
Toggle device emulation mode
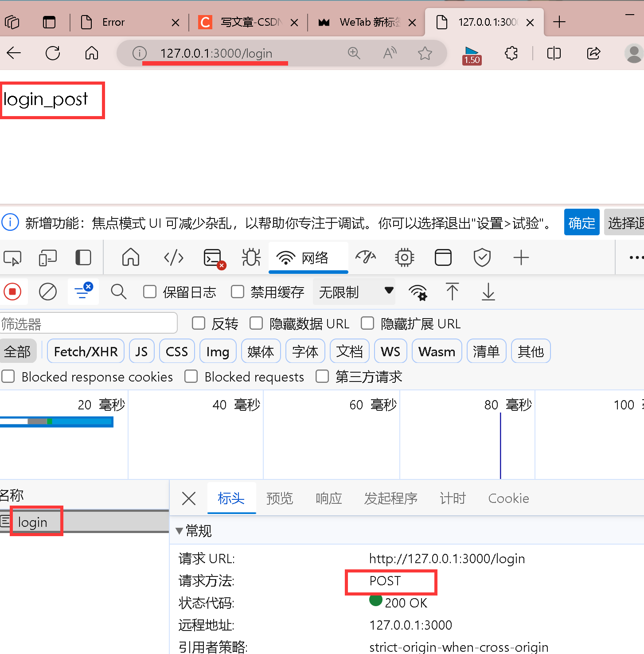coord(48,257)
